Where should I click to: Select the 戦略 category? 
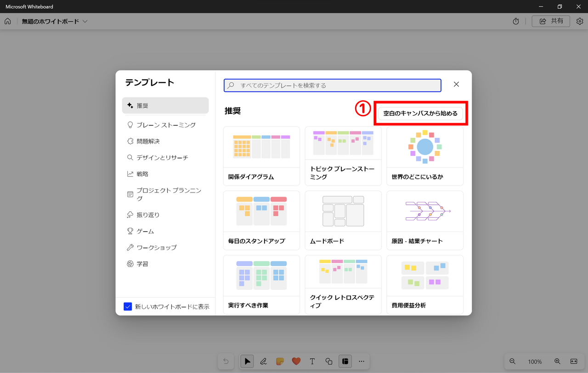(165, 174)
